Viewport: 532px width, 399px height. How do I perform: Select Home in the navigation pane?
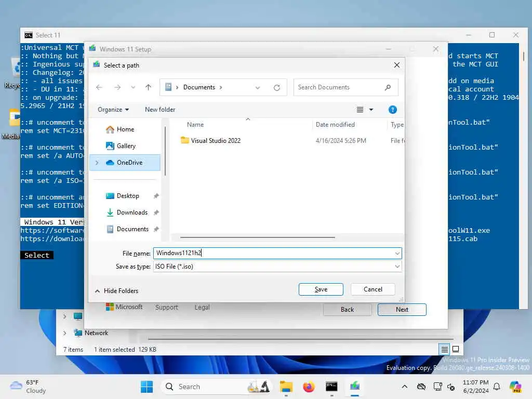click(x=126, y=129)
